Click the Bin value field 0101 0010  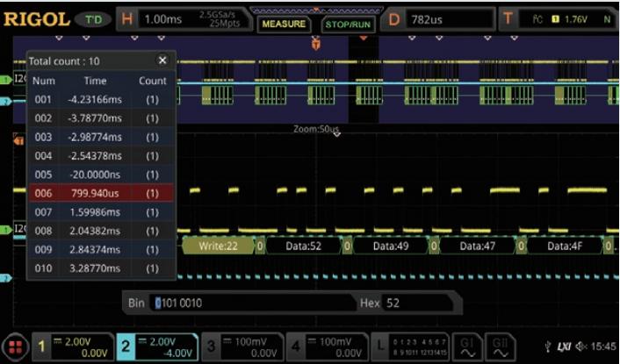pos(253,303)
